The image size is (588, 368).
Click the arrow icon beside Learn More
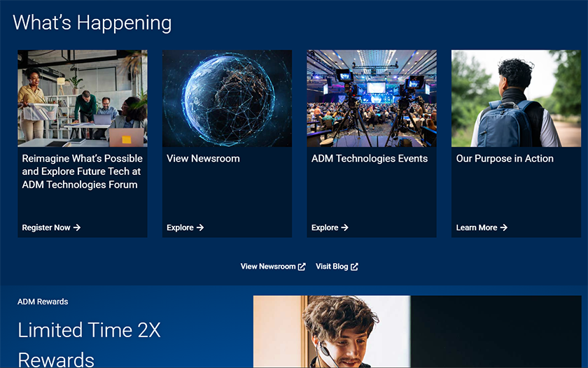[504, 227]
